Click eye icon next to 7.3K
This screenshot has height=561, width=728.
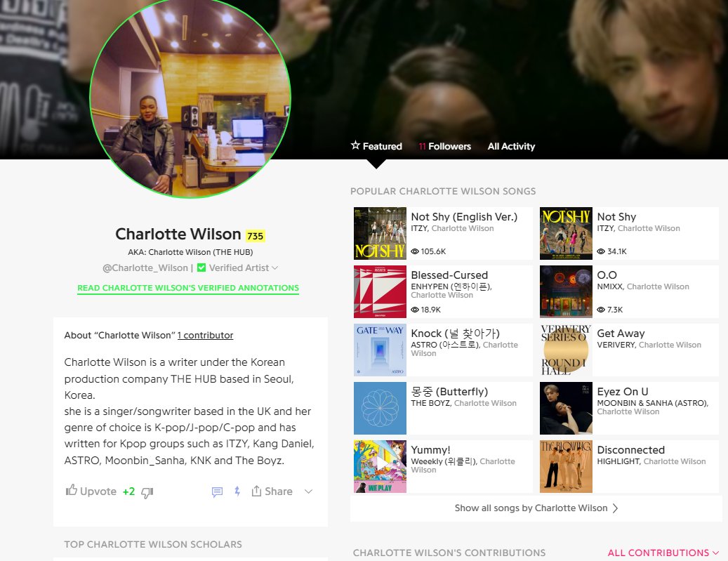601,310
